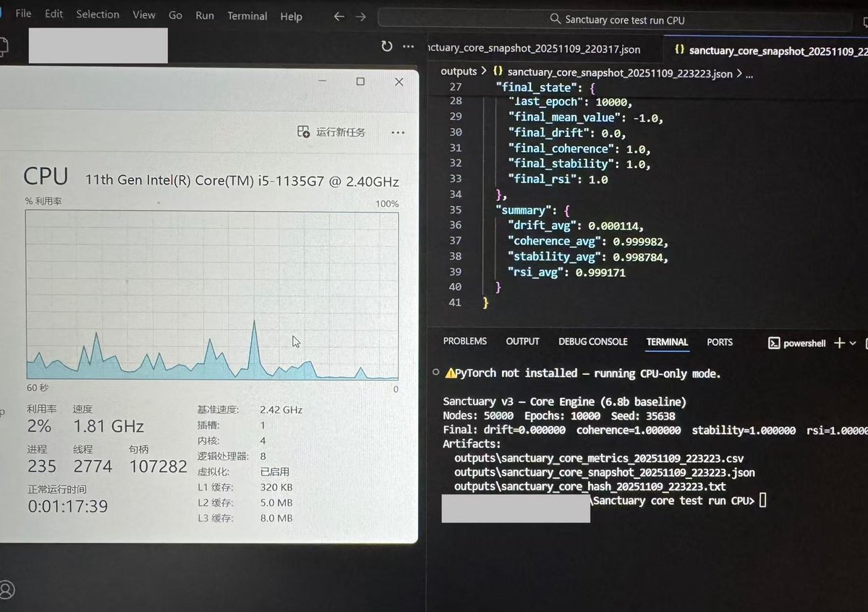Click the "final_coherence": 1.0 line
Image resolution: width=868 pixels, height=612 pixels.
(x=579, y=149)
